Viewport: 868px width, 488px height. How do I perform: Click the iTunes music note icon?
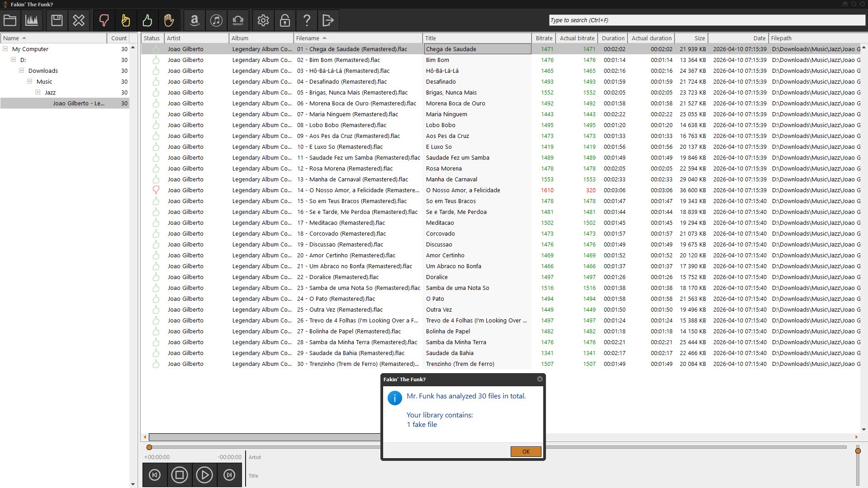(216, 20)
